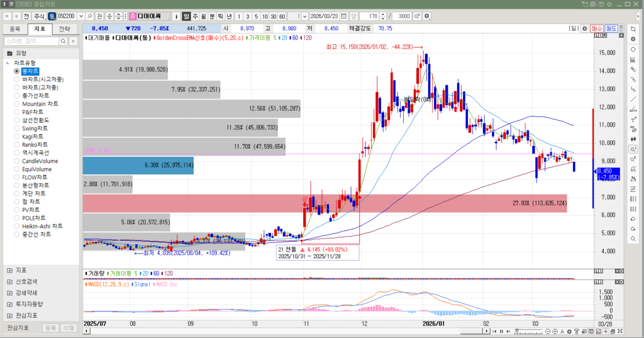Select Renko차트 chart type
644x338 pixels.
click(35, 145)
